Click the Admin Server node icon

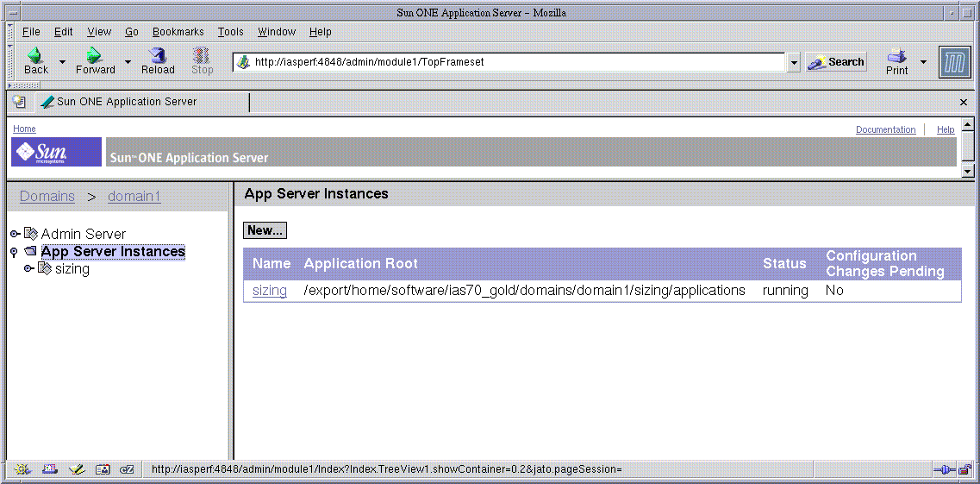click(31, 234)
